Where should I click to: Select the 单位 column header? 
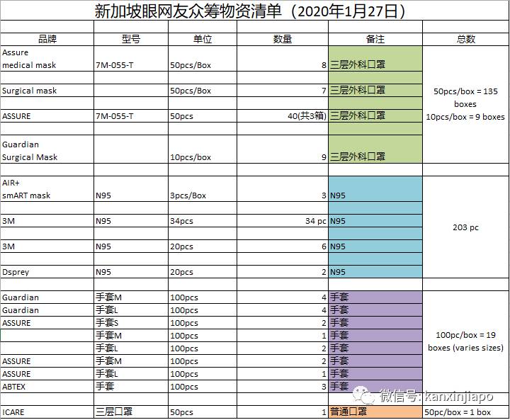[x=202, y=39]
